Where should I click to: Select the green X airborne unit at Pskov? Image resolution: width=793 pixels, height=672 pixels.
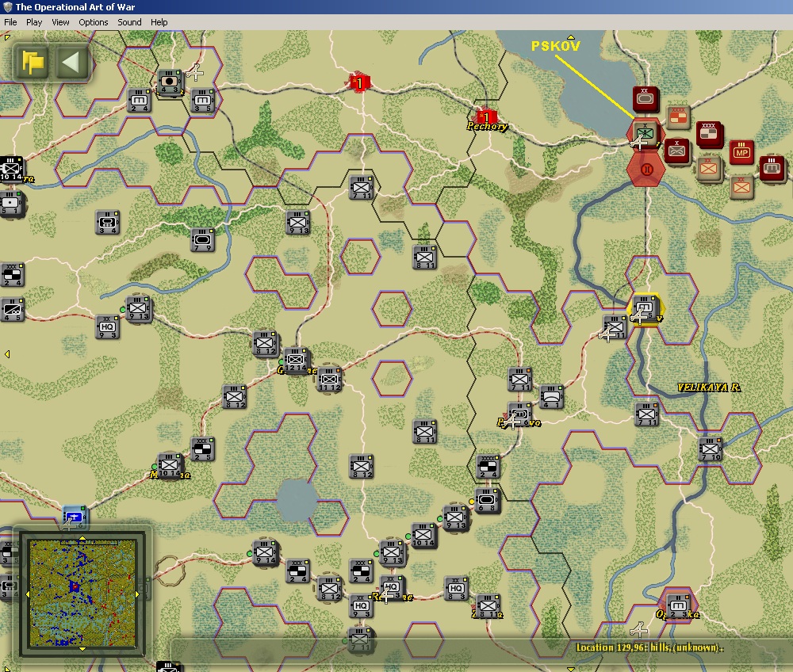tap(645, 134)
